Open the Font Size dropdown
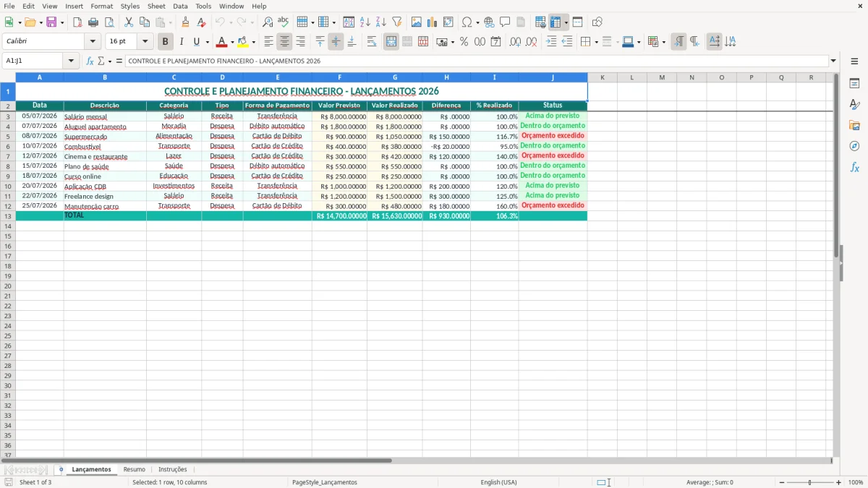This screenshot has height=488, width=868. click(x=145, y=42)
